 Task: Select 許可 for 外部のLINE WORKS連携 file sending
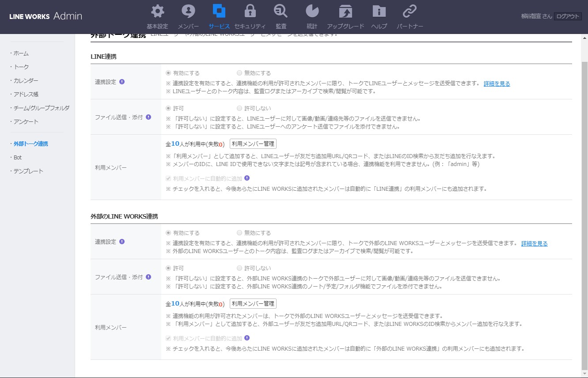tap(168, 268)
